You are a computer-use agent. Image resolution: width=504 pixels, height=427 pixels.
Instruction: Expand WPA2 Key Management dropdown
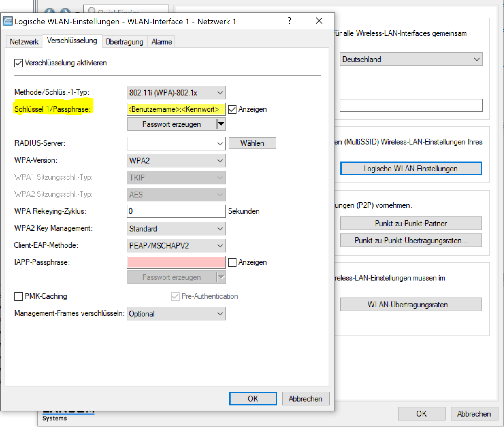pos(176,229)
